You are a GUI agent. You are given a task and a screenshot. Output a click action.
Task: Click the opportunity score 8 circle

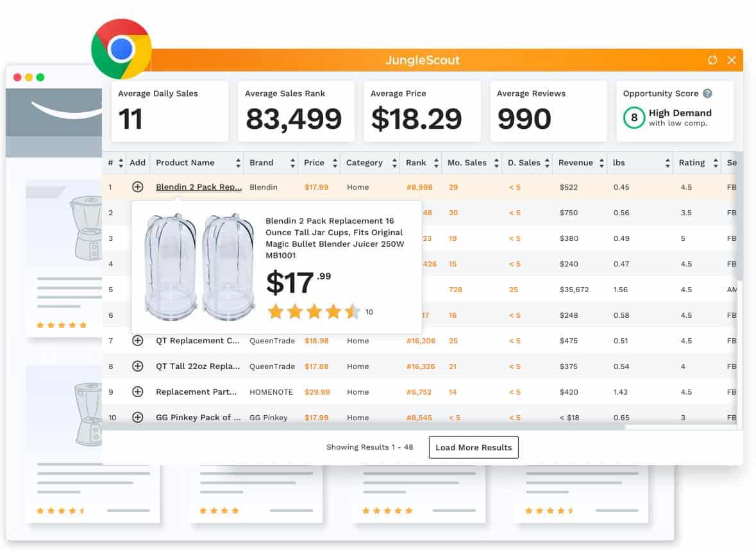tap(634, 117)
